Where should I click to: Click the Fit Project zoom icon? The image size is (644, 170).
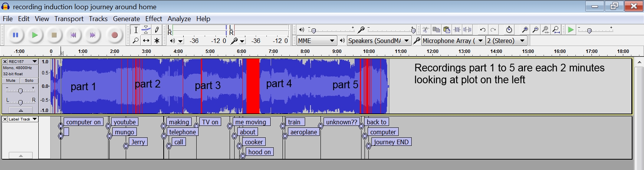click(x=556, y=30)
